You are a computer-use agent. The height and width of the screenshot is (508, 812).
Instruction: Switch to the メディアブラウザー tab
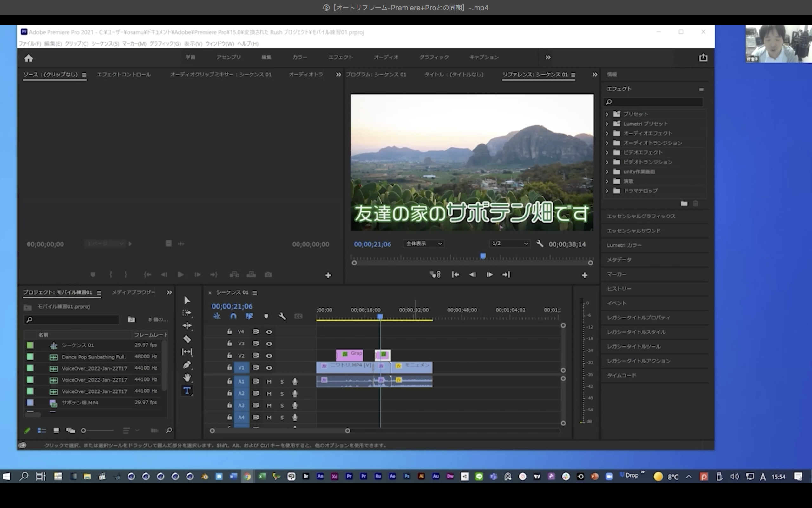[x=134, y=292]
